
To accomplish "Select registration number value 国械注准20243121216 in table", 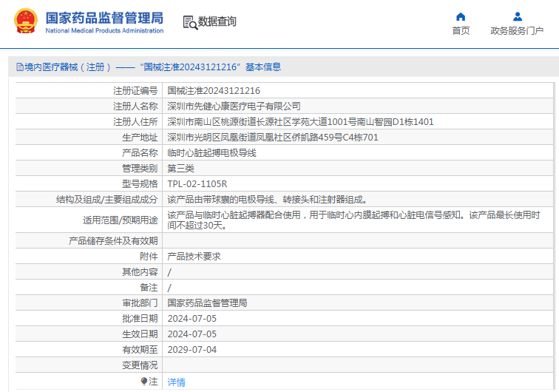I will [x=214, y=91].
